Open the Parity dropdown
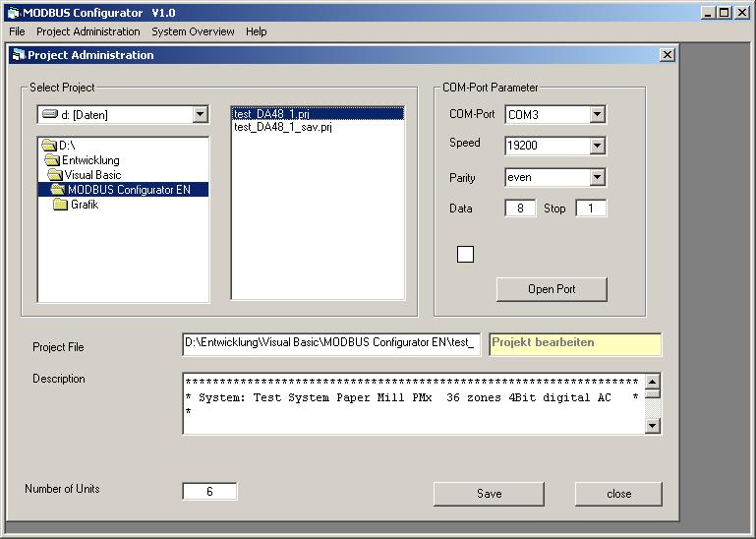 597,178
